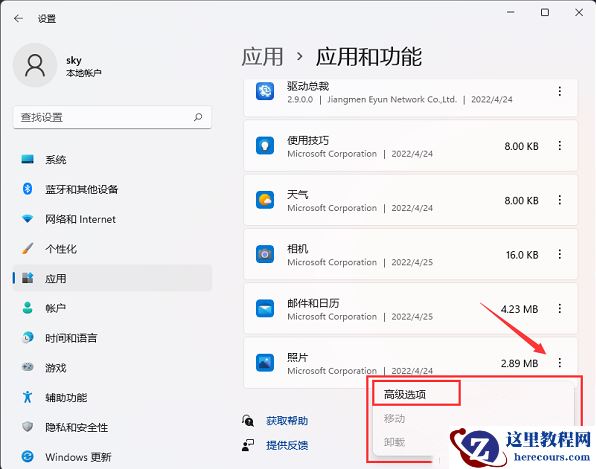Image resolution: width=596 pixels, height=469 pixels.
Task: Open more options for 使用技巧
Action: pyautogui.click(x=560, y=146)
